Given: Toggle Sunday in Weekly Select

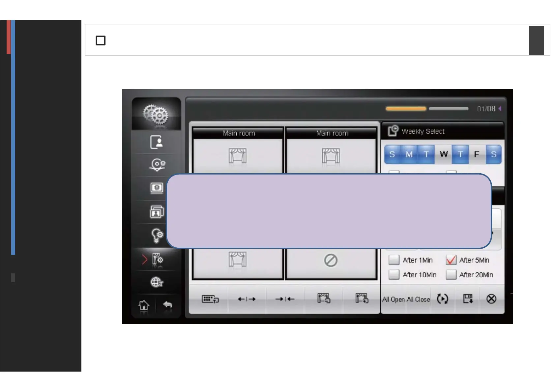Looking at the screenshot, I should tap(392, 154).
